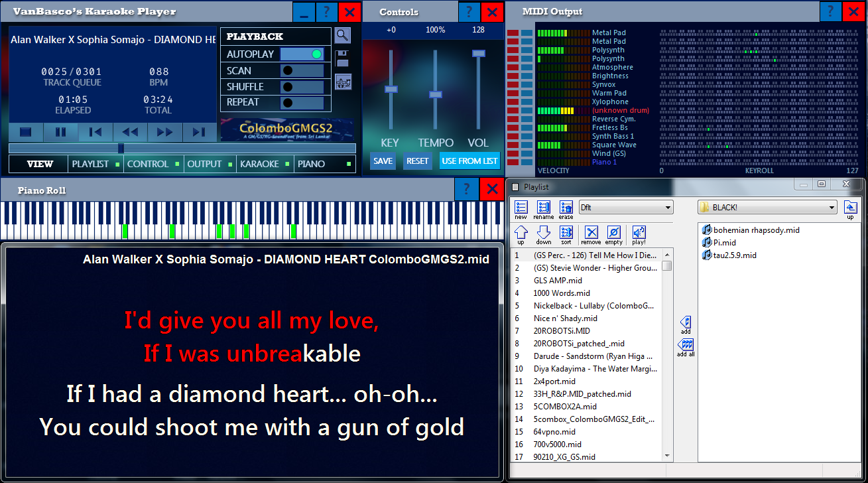Click the playlist scrollbar down arrow
Screen dimensions: 868x483
click(x=667, y=456)
